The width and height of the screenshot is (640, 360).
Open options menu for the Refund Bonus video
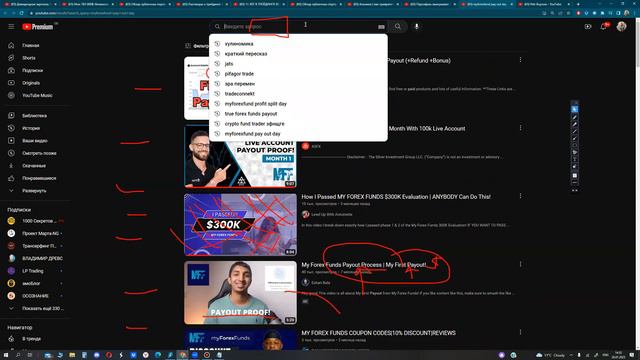(x=520, y=60)
